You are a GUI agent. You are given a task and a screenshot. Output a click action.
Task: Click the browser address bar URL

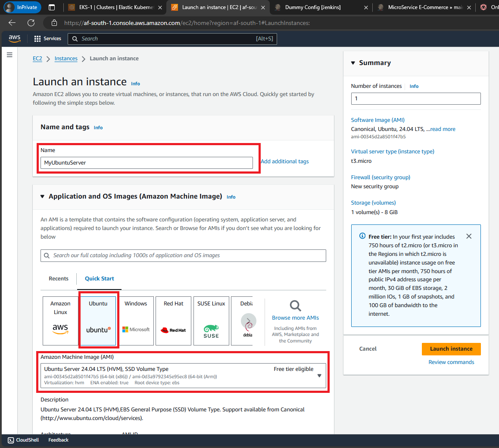pyautogui.click(x=187, y=23)
